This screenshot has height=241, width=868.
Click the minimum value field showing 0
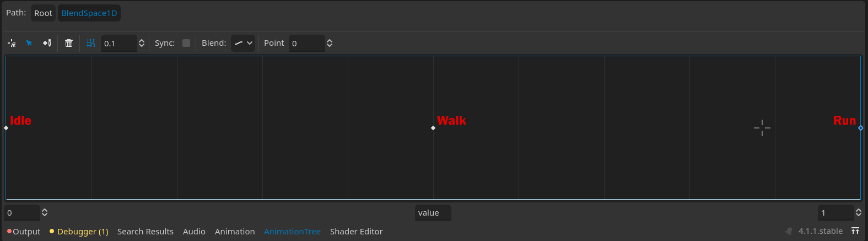(22, 213)
